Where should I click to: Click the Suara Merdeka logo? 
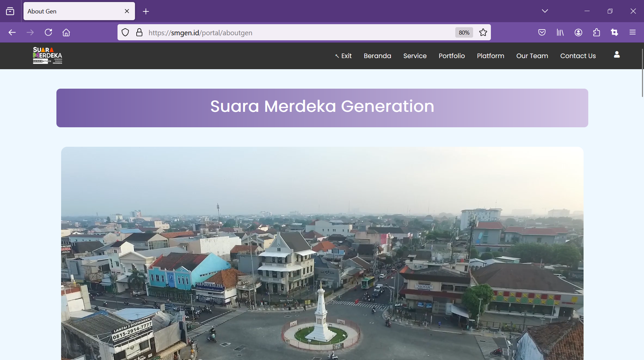coord(47,55)
